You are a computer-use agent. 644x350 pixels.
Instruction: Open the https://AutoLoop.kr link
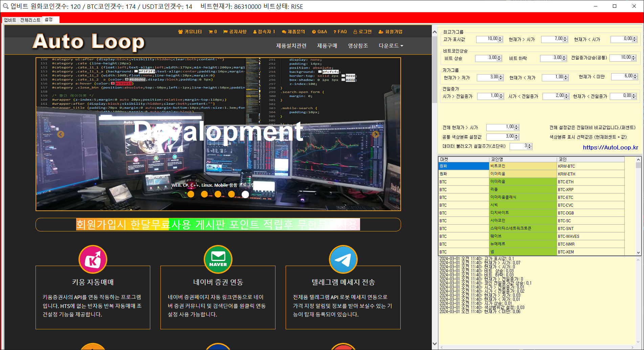(610, 147)
